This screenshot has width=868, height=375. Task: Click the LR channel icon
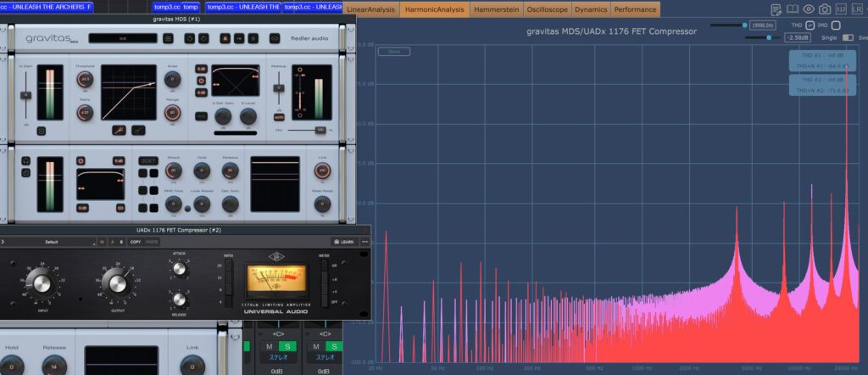[857, 9]
